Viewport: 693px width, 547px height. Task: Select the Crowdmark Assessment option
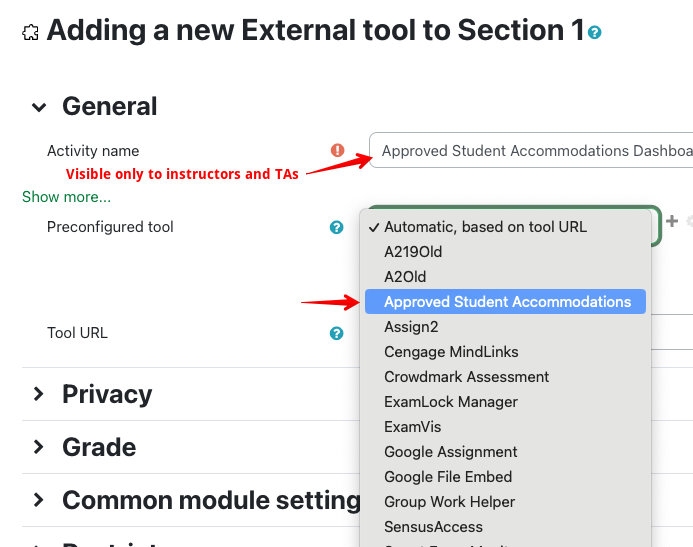466,377
